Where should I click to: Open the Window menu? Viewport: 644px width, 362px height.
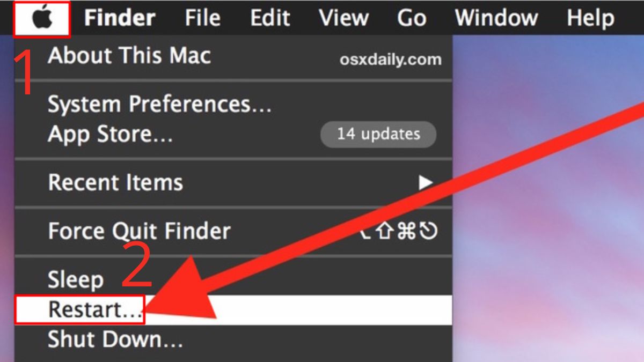[x=496, y=18]
